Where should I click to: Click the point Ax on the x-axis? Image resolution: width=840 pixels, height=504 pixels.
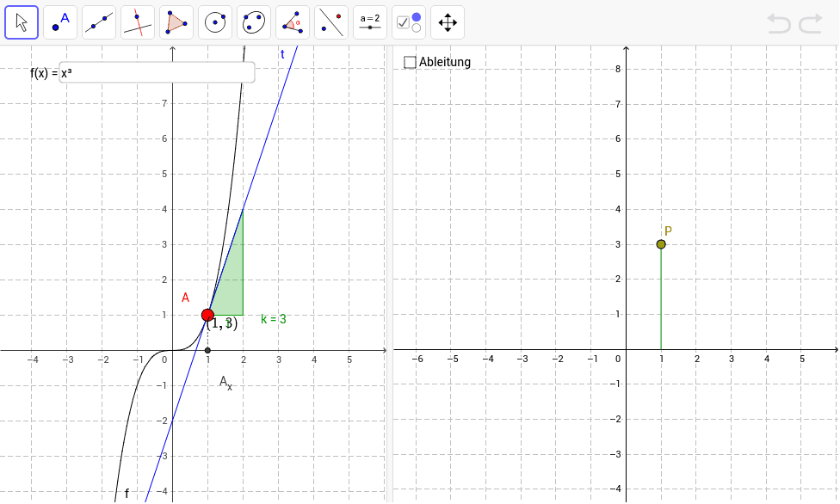tap(208, 350)
